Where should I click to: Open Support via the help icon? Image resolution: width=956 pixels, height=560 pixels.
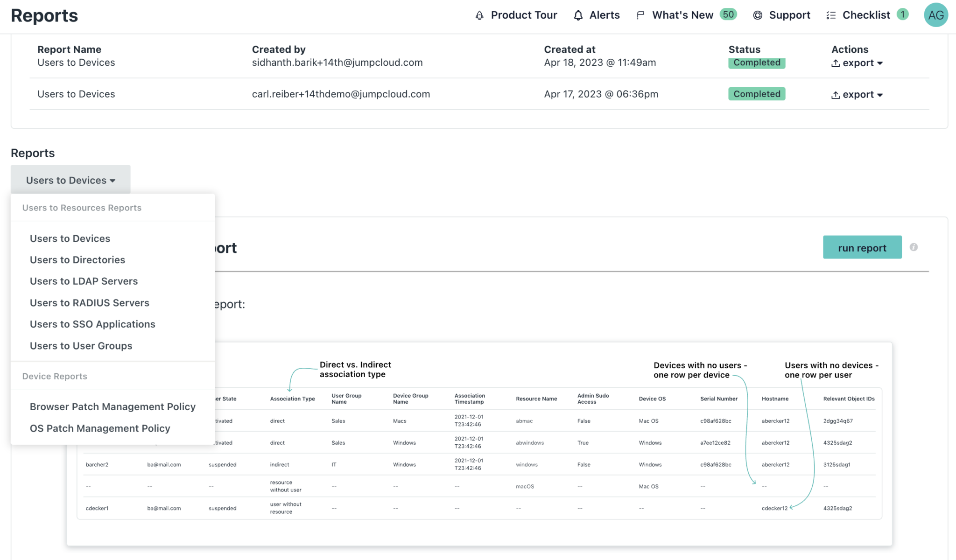[x=758, y=15]
